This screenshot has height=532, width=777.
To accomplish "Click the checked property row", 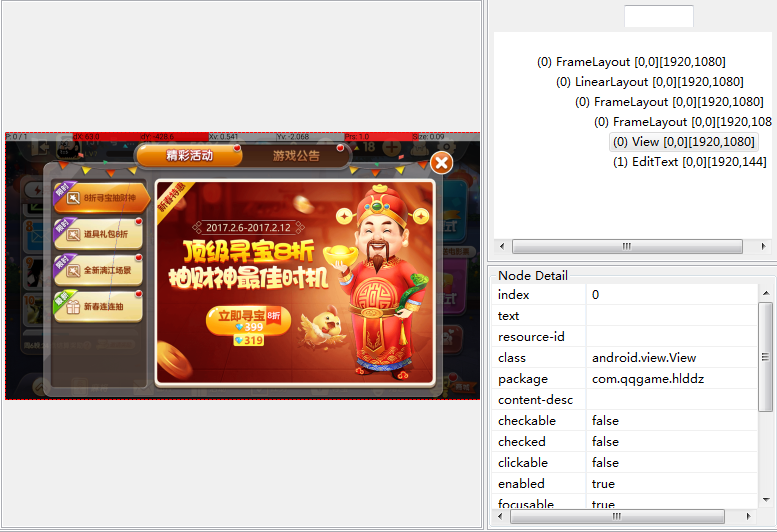I will pyautogui.click(x=624, y=442).
